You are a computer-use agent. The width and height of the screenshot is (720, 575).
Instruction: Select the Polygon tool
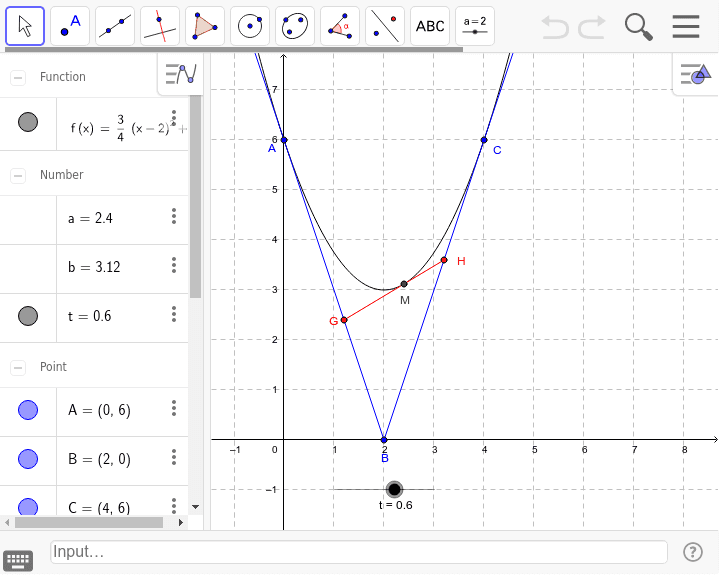[x=205, y=26]
